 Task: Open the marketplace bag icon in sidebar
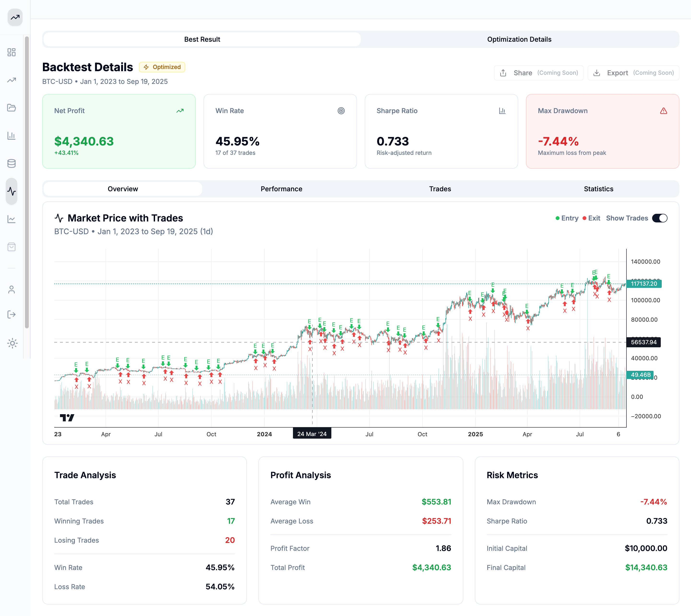(x=12, y=247)
